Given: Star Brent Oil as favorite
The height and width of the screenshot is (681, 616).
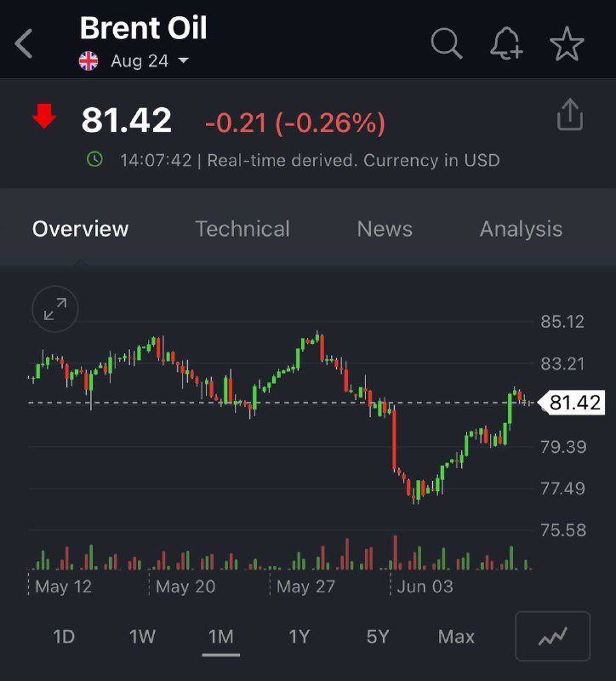Looking at the screenshot, I should (x=568, y=43).
